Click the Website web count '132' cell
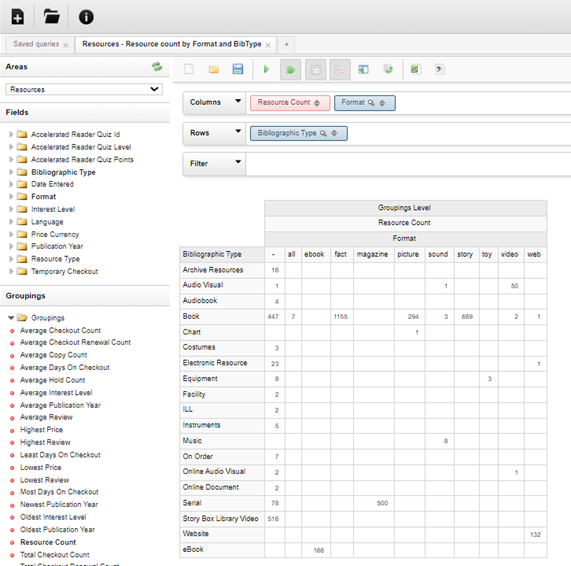This screenshot has width=571, height=566. coord(535,535)
